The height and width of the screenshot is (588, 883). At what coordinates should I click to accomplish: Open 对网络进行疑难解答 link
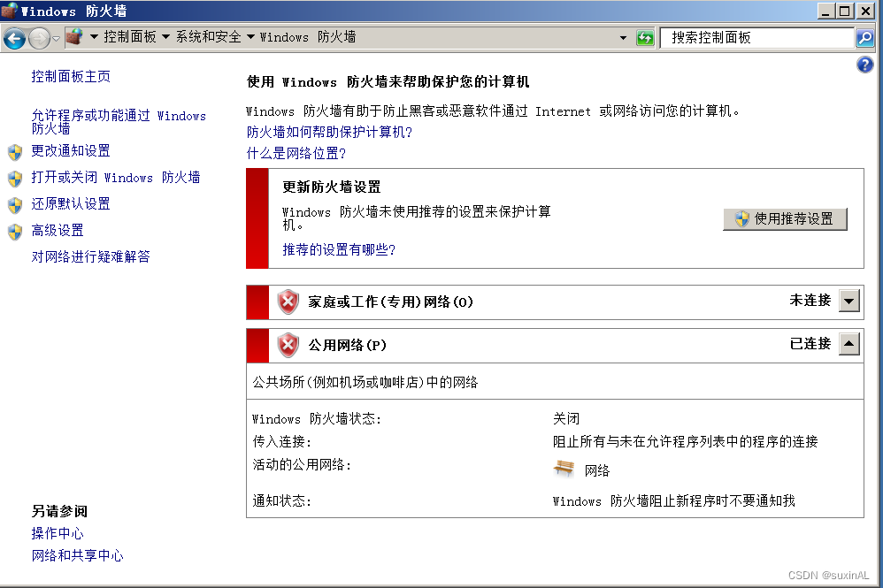(x=90, y=256)
